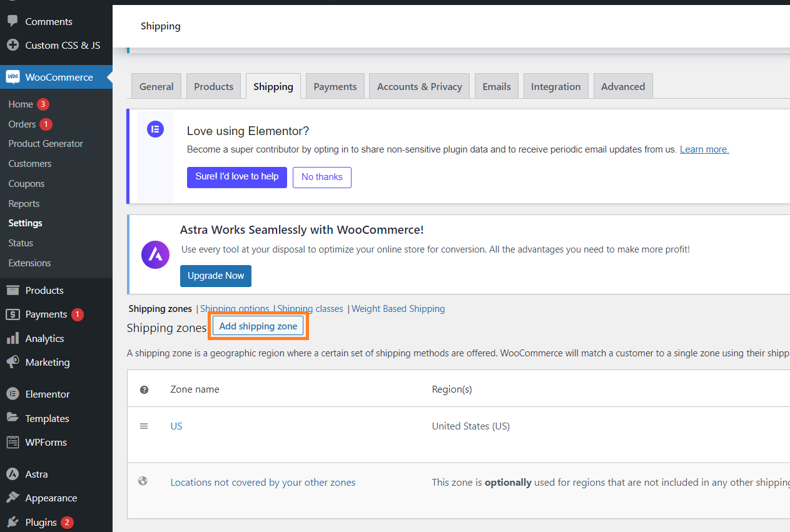Screen dimensions: 790x532
Task: Click the Templates folder icon
Action: [x=13, y=418]
